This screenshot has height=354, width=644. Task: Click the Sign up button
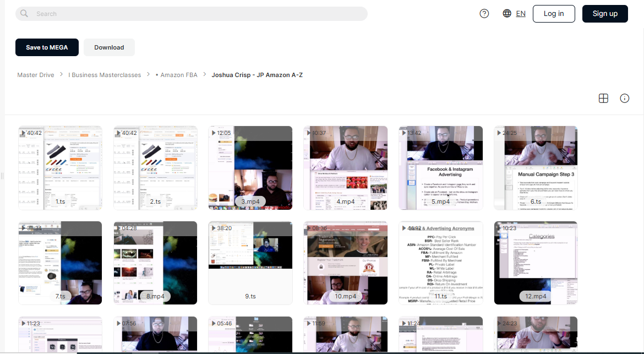point(605,14)
